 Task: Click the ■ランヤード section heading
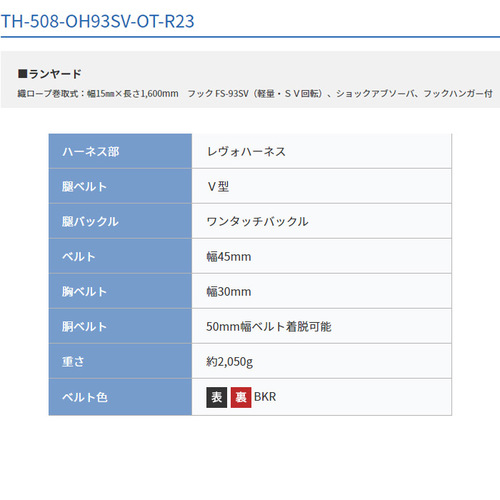pos(50,74)
